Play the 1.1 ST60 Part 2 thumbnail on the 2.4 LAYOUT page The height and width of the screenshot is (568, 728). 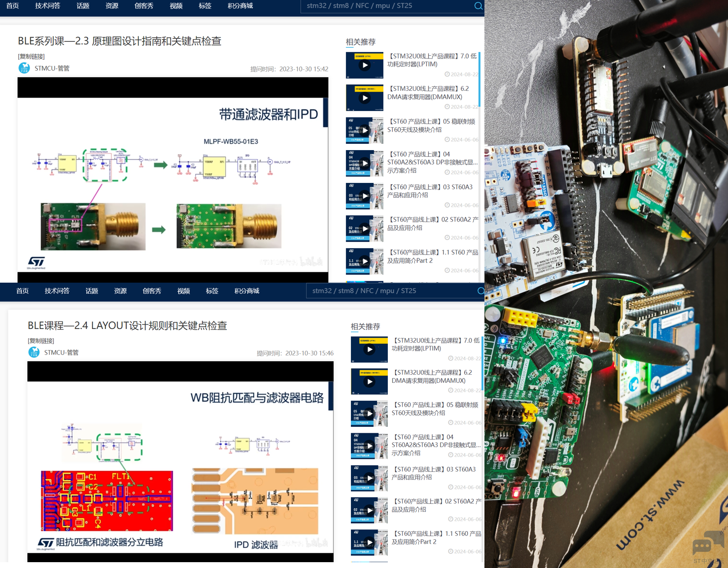pos(369,543)
